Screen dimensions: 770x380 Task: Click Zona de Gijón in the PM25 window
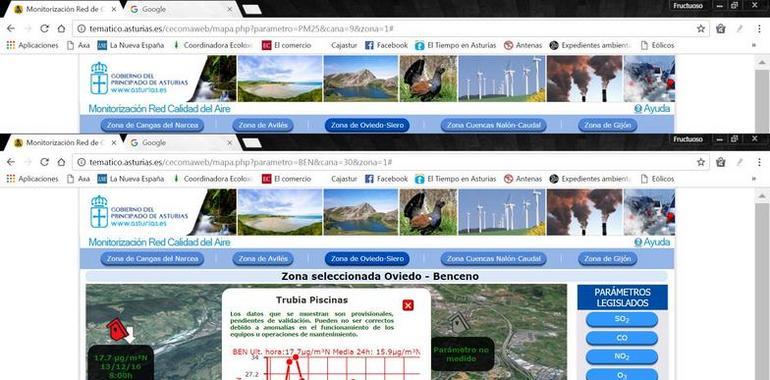(x=607, y=125)
